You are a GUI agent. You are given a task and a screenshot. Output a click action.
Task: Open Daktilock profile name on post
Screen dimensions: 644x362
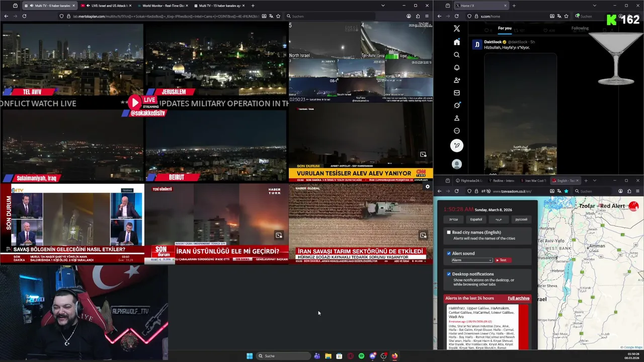(493, 42)
